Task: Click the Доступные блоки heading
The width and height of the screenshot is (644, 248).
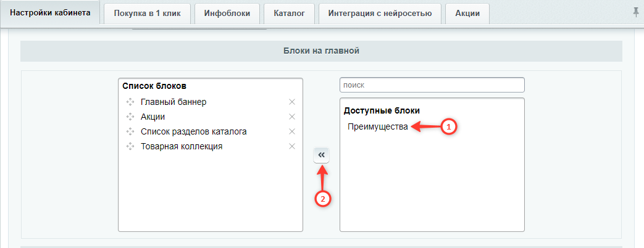Action: click(382, 111)
